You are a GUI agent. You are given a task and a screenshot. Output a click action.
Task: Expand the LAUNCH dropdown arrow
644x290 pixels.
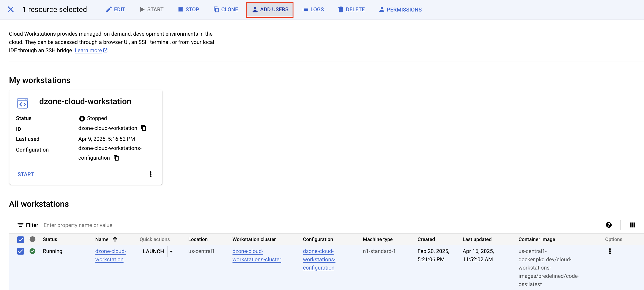click(172, 251)
